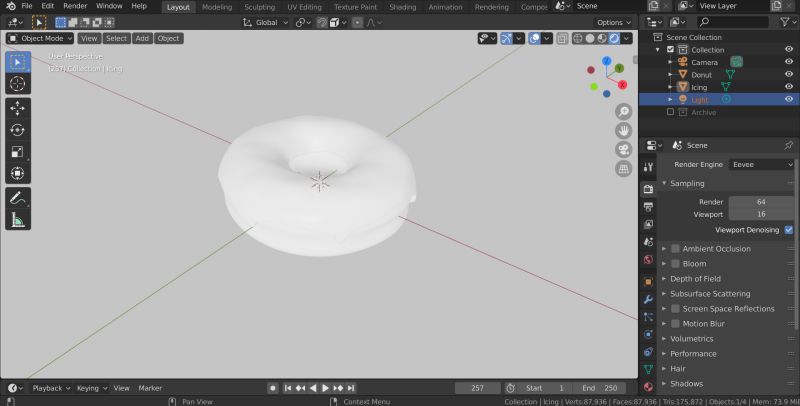Screen dimensions: 800x406
Task: Uncheck the Collection exclude checkbox
Action: [x=670, y=49]
